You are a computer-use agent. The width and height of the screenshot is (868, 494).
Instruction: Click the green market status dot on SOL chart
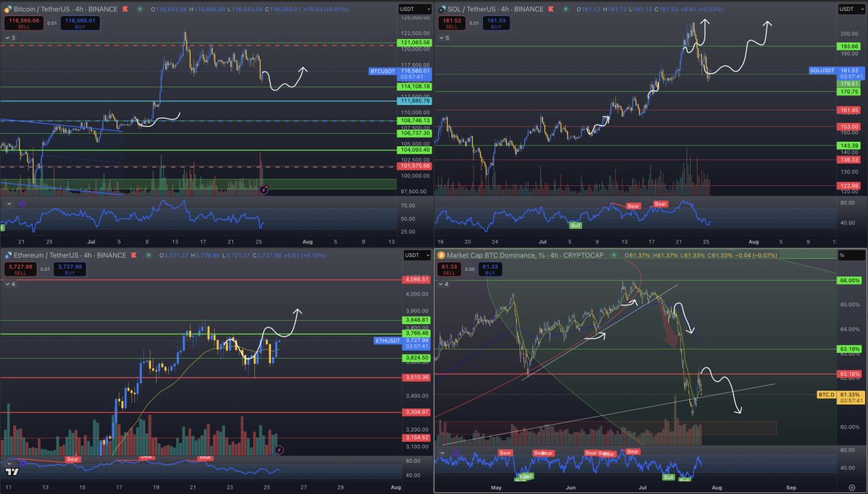565,9
